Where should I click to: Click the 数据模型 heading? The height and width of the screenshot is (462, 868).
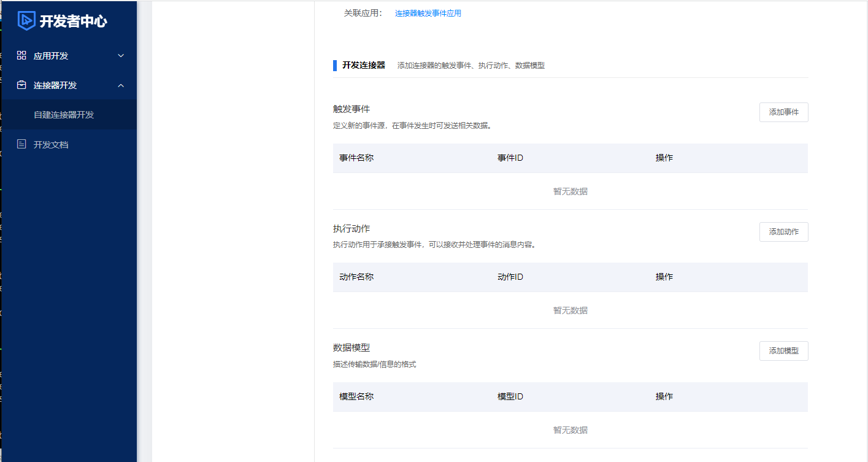(351, 347)
